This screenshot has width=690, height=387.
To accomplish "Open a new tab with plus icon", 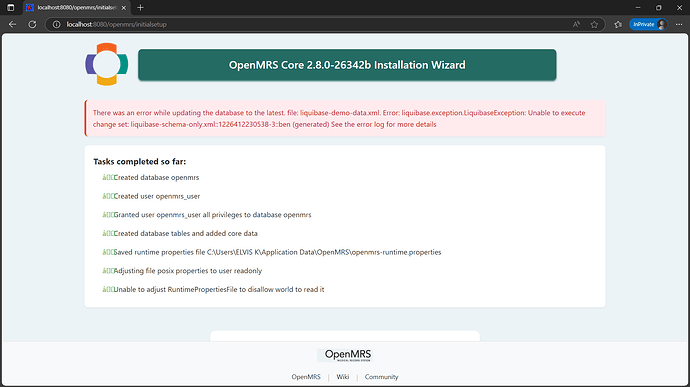I will click(140, 7).
